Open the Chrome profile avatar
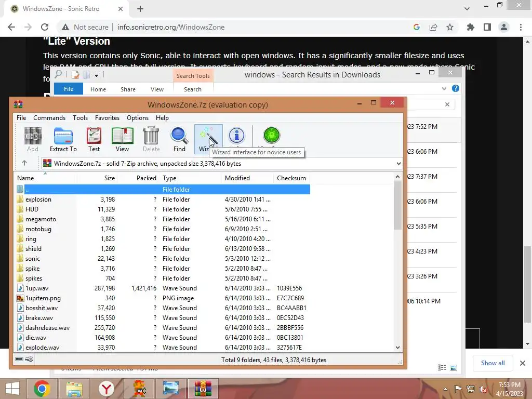The width and height of the screenshot is (532, 399). point(504,27)
